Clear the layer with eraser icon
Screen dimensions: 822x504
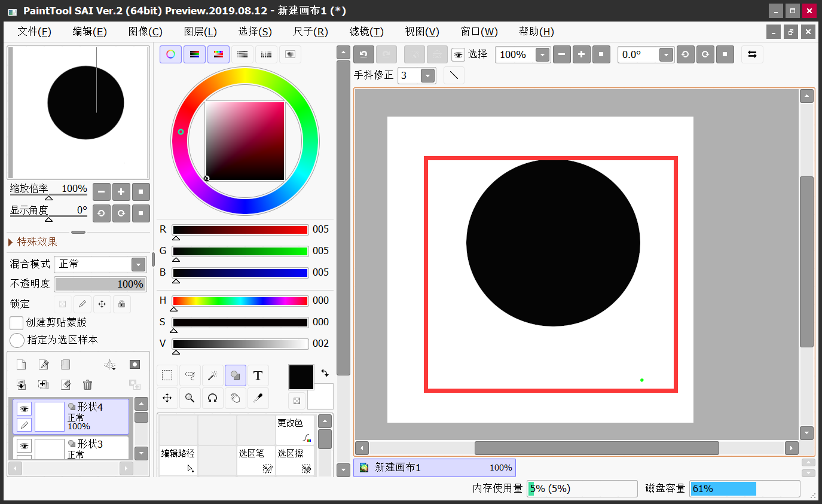pos(65,385)
